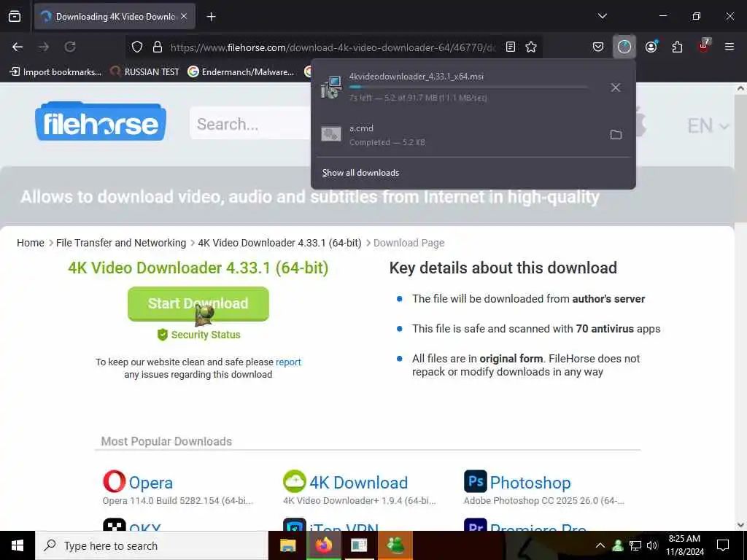Screen dimensions: 747x560
Task: Click the filehorse URL address field
Action: 333,47
